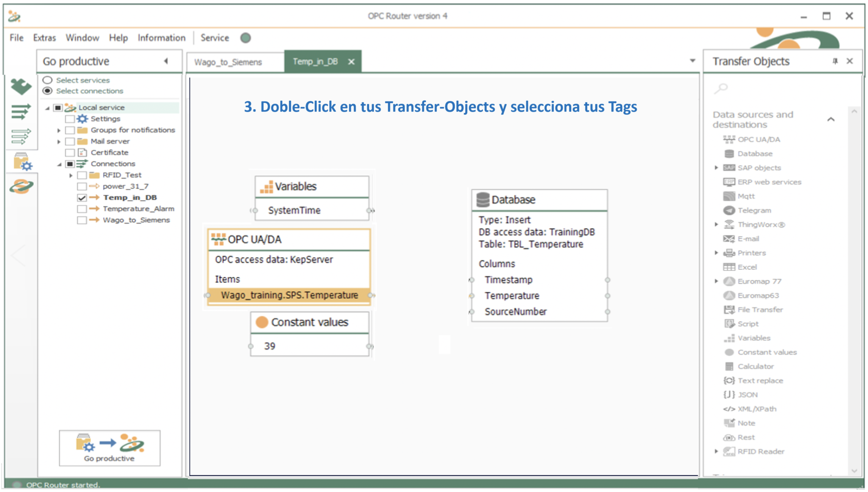The height and width of the screenshot is (492, 868).
Task: Expand the RFID_Test folder
Action: coord(71,175)
